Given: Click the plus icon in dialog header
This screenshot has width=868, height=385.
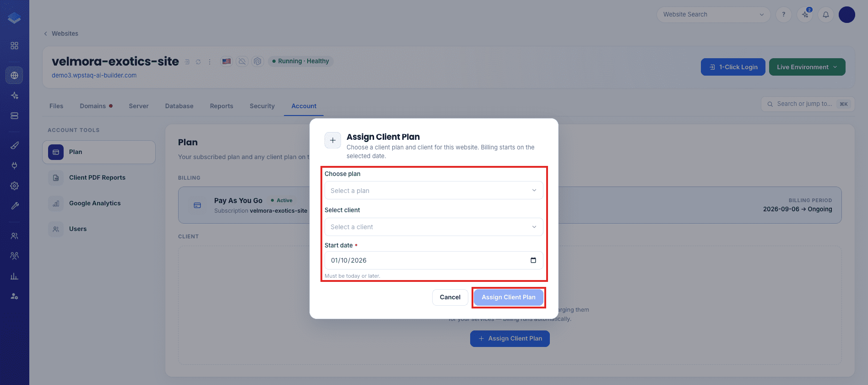Looking at the screenshot, I should point(333,140).
